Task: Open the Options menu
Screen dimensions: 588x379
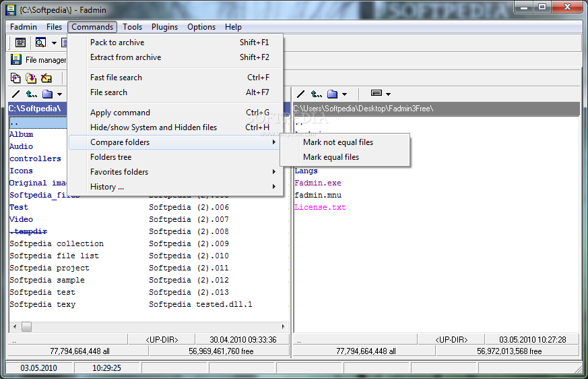Action: (201, 27)
